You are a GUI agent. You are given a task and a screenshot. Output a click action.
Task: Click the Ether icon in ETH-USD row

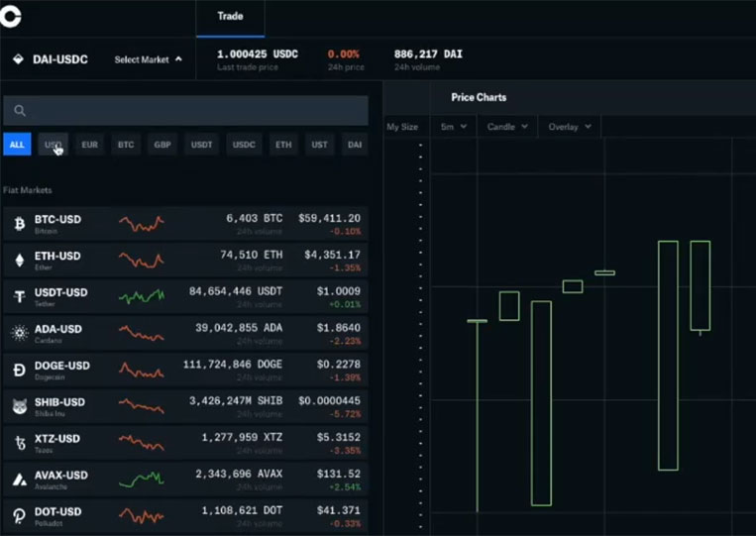[19, 261]
